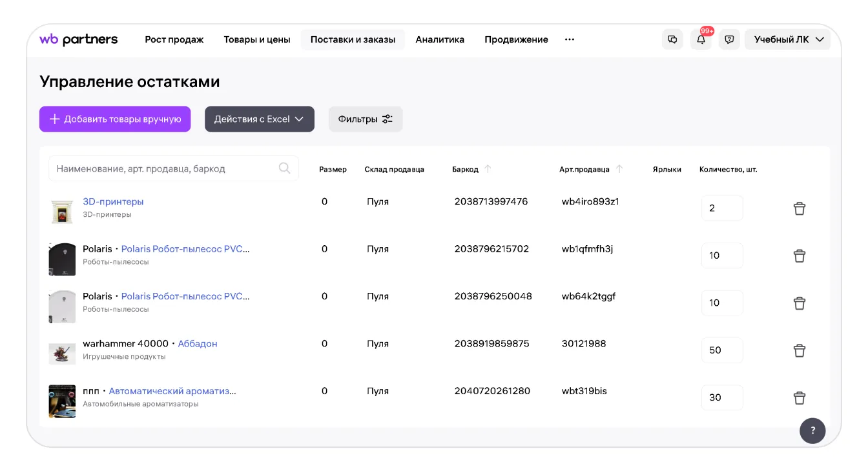This screenshot has height=471, width=868.
Task: Open the 3D-принтеры product link
Action: [x=113, y=201]
